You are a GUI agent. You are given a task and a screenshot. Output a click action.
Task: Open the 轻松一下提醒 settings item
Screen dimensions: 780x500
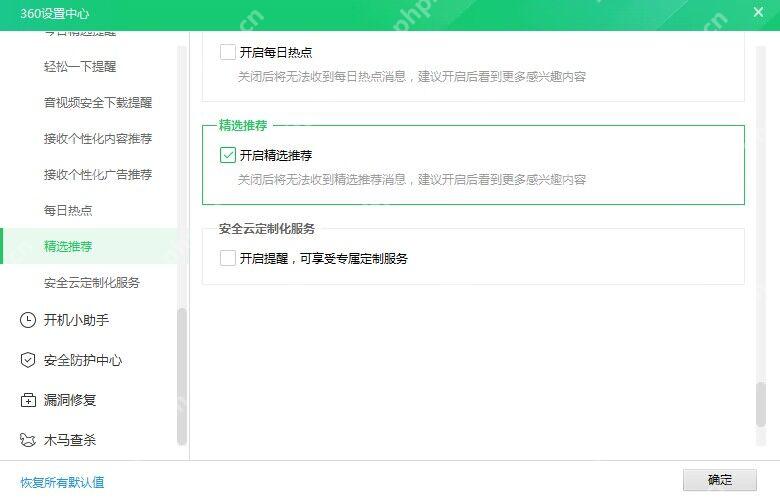pyautogui.click(x=80, y=67)
